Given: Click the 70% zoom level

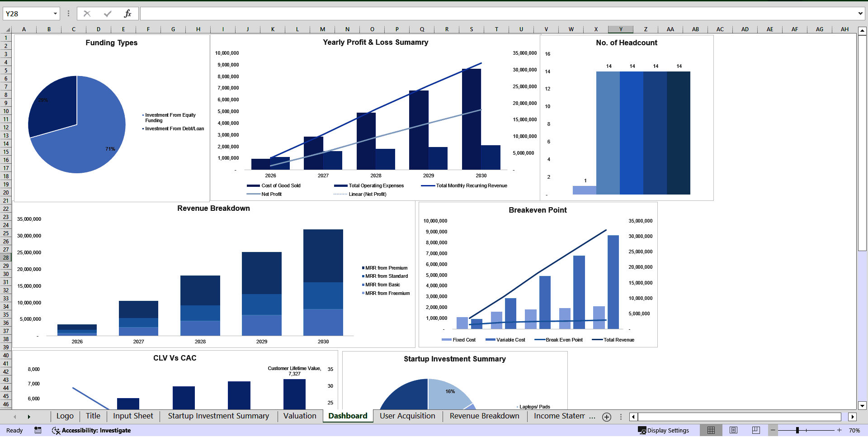Looking at the screenshot, I should click(x=854, y=430).
